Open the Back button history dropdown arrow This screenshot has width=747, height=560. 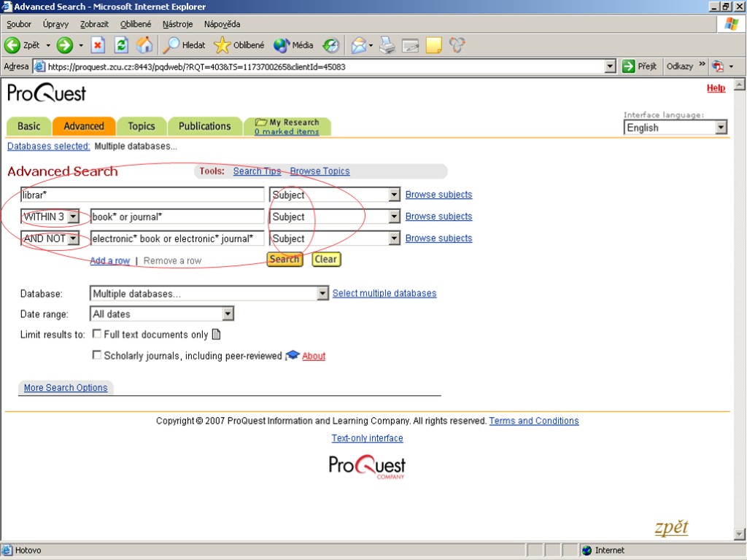48,45
